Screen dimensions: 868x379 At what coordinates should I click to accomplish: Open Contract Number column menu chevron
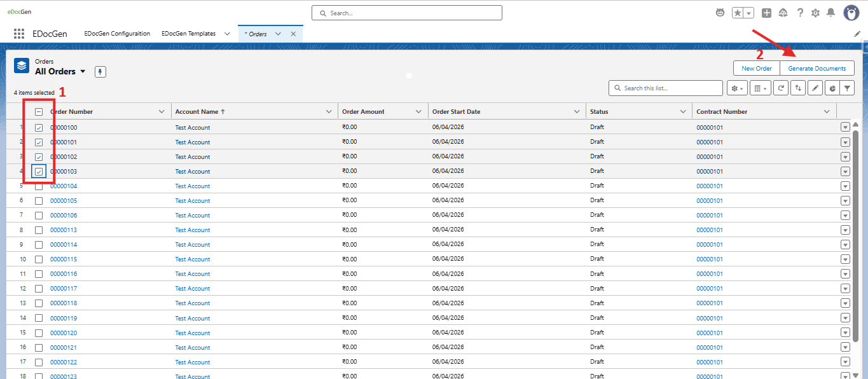click(x=827, y=112)
